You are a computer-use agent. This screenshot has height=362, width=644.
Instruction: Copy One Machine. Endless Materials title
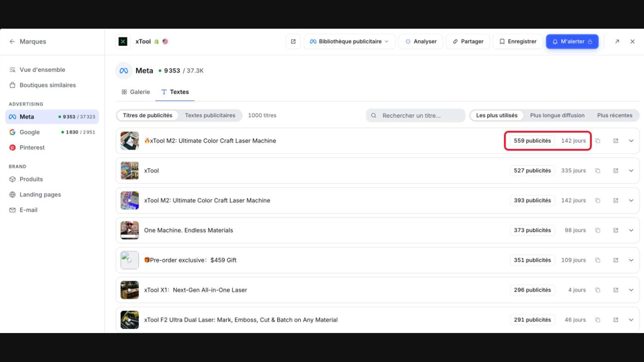click(598, 230)
